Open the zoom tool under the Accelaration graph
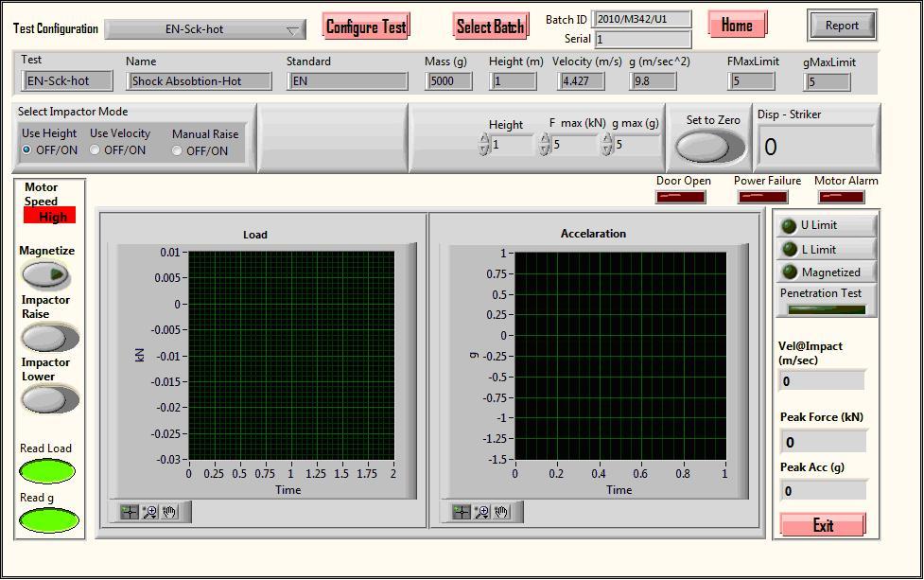 (x=482, y=512)
